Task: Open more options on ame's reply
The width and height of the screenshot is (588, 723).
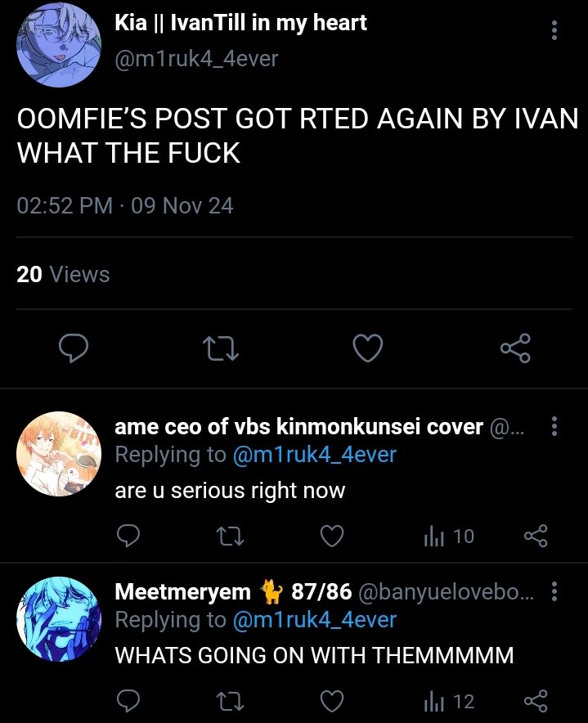Action: (x=554, y=426)
